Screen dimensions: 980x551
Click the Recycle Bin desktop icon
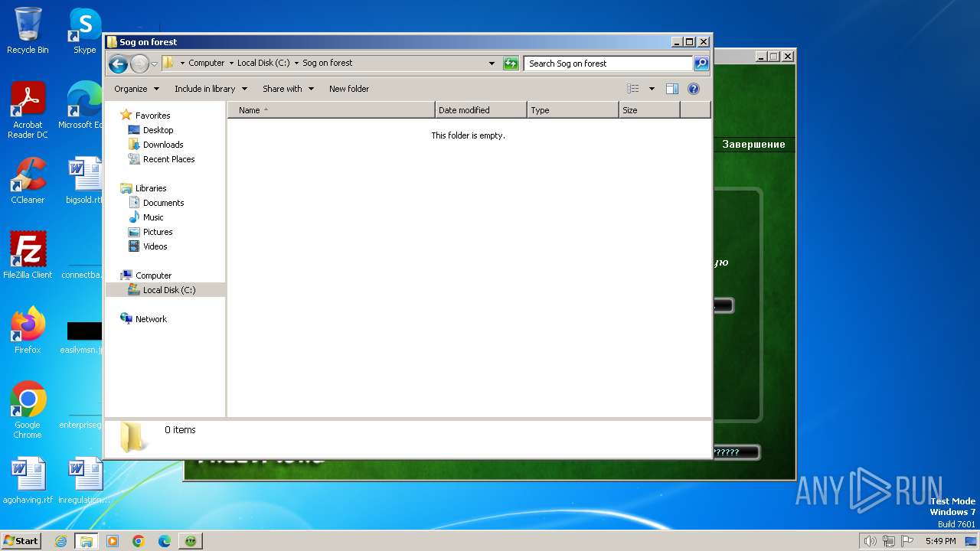coord(28,31)
